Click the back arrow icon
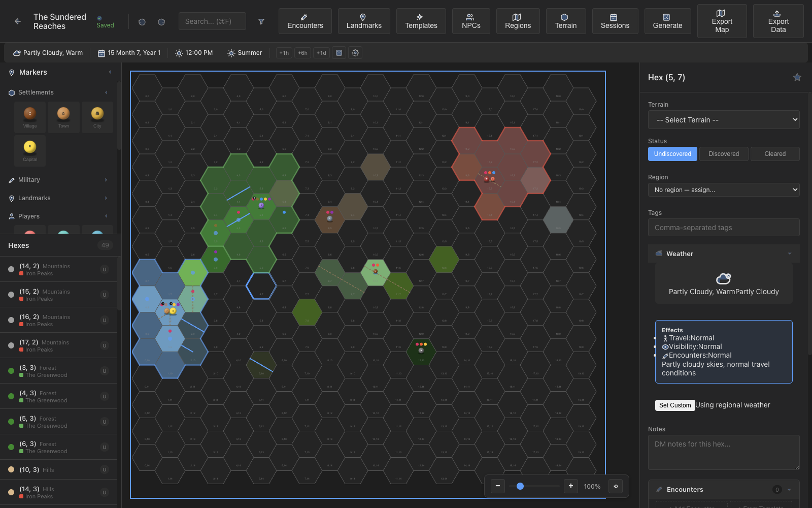 (18, 21)
